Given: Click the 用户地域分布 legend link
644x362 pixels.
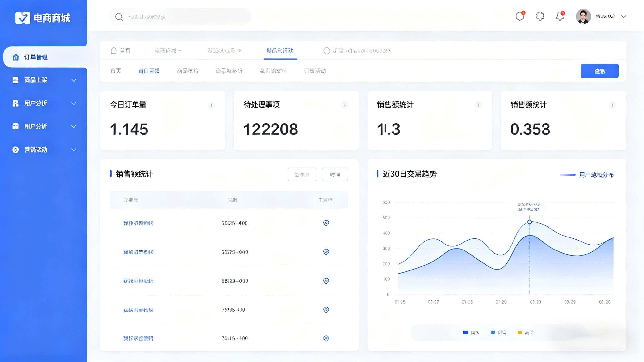Looking at the screenshot, I should click(x=597, y=175).
